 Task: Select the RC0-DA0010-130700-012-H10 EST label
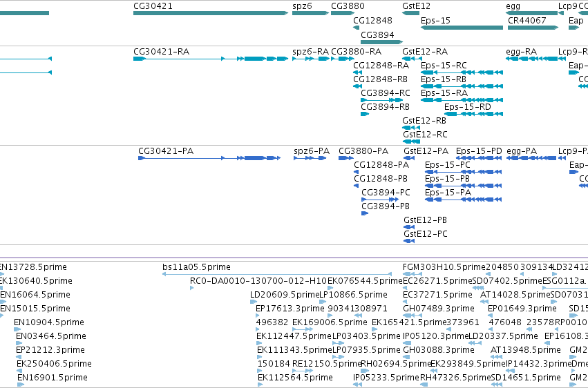click(x=258, y=281)
